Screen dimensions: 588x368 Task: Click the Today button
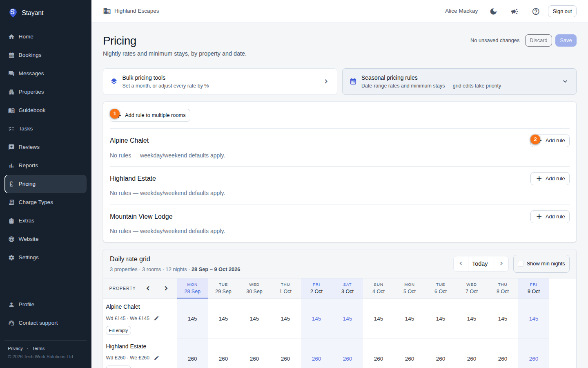(x=480, y=264)
